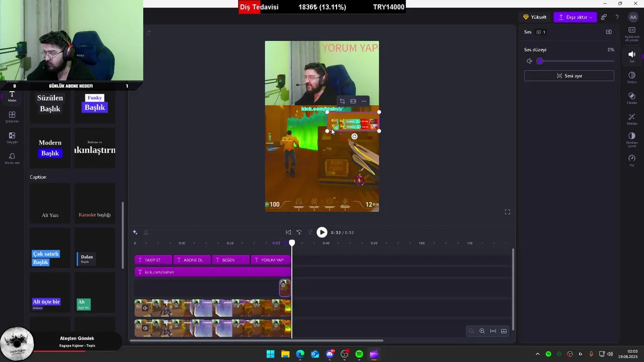This screenshot has height=362, width=644.
Task: Zoom in the timeline
Action: pyautogui.click(x=482, y=331)
